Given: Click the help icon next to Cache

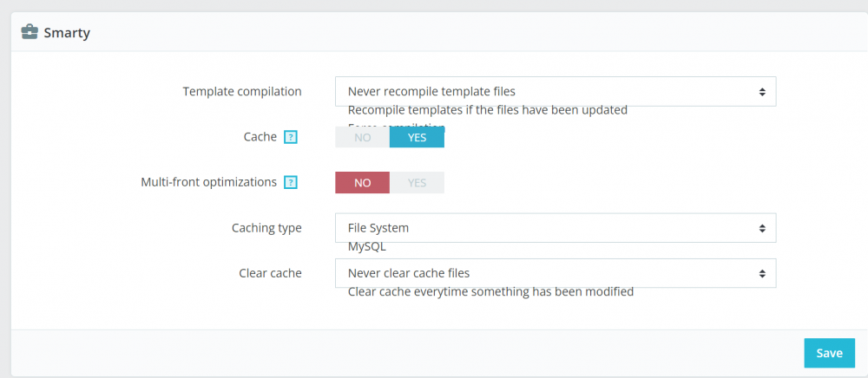Looking at the screenshot, I should tap(291, 137).
